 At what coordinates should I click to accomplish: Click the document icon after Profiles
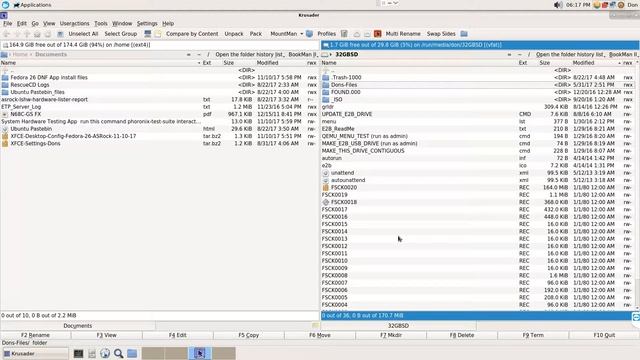pos(344,34)
